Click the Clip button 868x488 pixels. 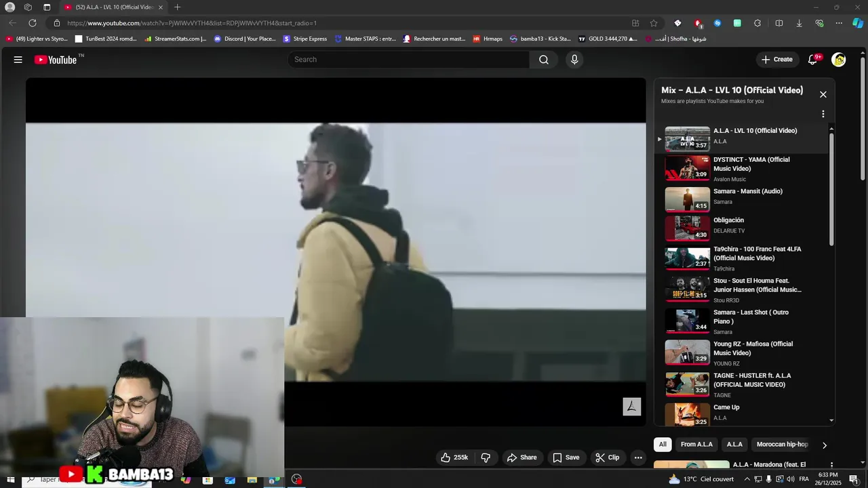608,457
